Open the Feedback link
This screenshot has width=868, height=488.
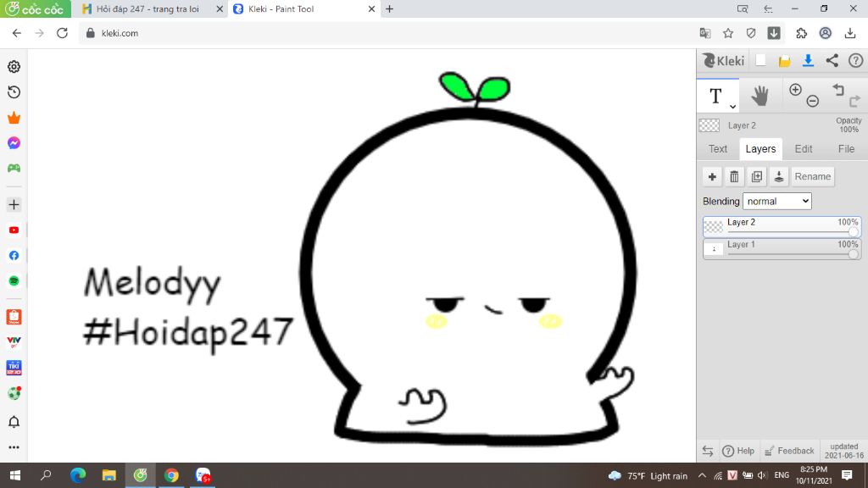(789, 451)
